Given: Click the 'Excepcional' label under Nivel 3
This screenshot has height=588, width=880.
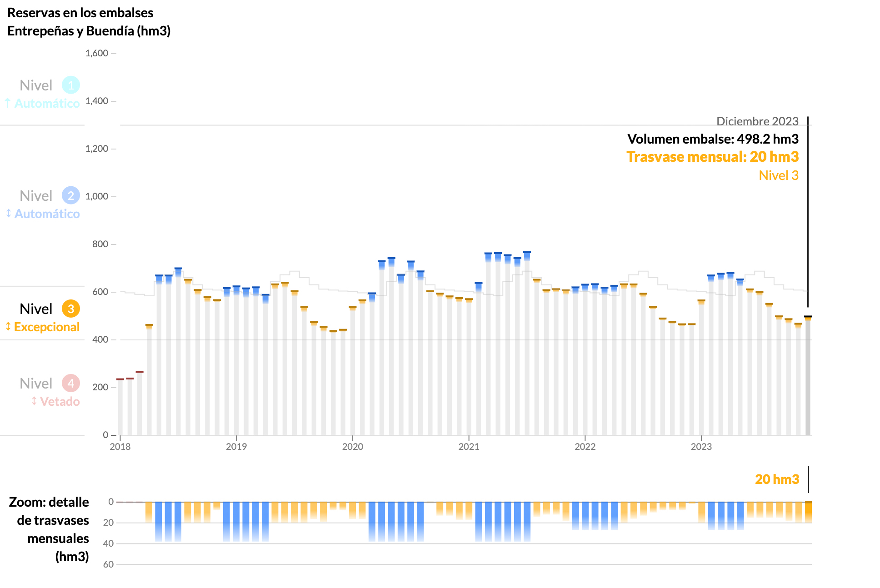Looking at the screenshot, I should (46, 327).
